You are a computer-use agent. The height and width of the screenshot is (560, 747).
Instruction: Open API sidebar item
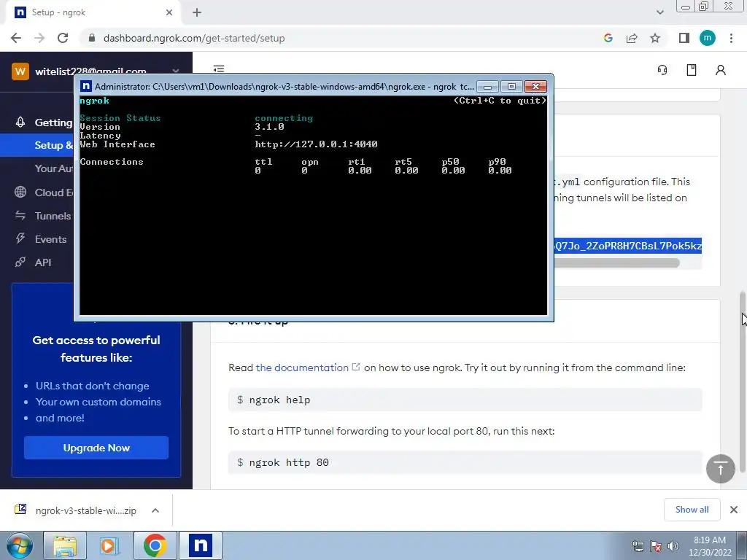coord(43,262)
